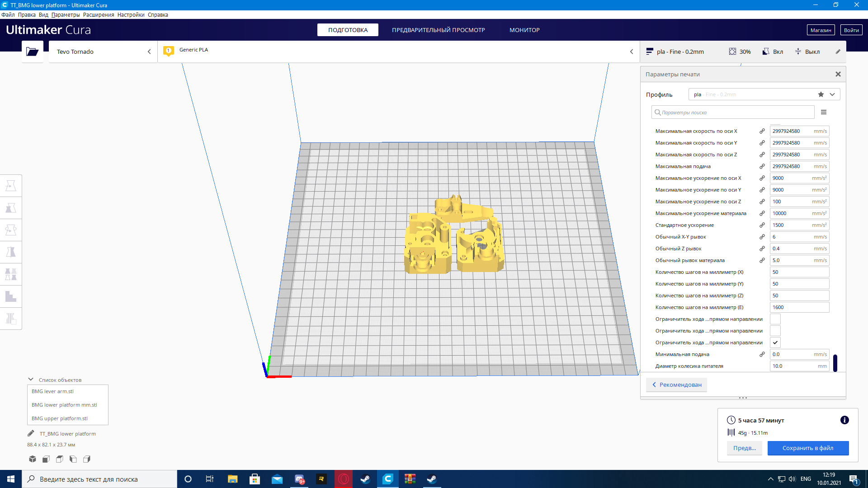Select the Mirror tool in left toolbar
868x488 pixels.
coord(11,252)
